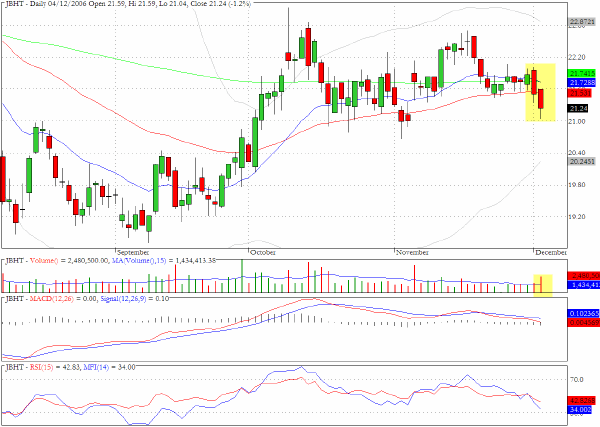This screenshot has height=427, width=600.
Task: Click the gray 20.2451 lower band price tag
Action: point(582,161)
